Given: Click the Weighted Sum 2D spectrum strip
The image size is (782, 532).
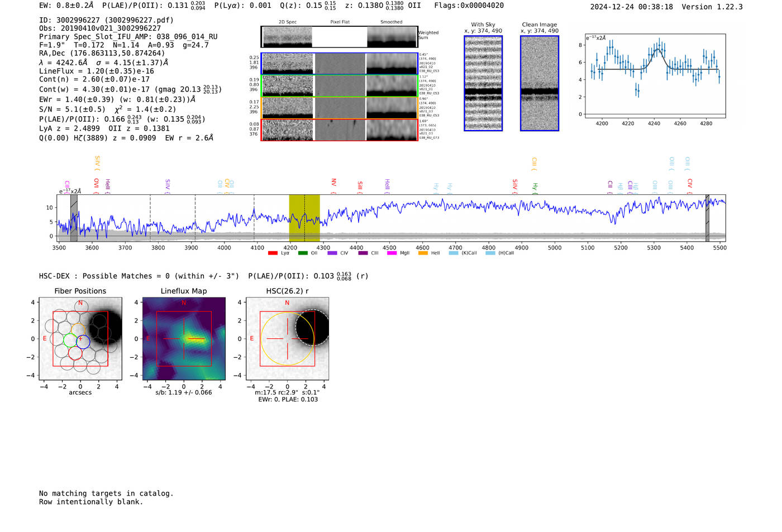Looking at the screenshot, I should coord(340,37).
